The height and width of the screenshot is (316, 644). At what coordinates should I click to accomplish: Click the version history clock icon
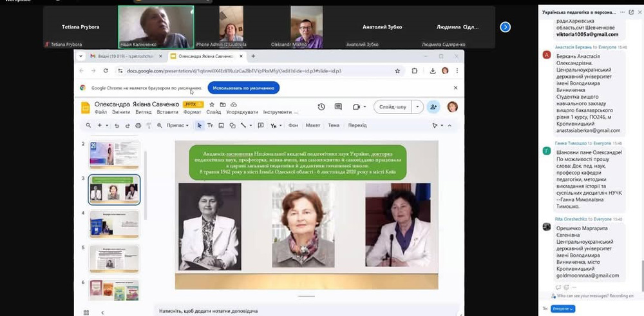[321, 107]
